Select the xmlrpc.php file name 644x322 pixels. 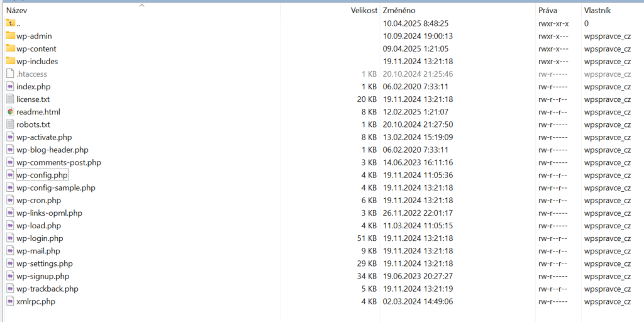click(36, 302)
